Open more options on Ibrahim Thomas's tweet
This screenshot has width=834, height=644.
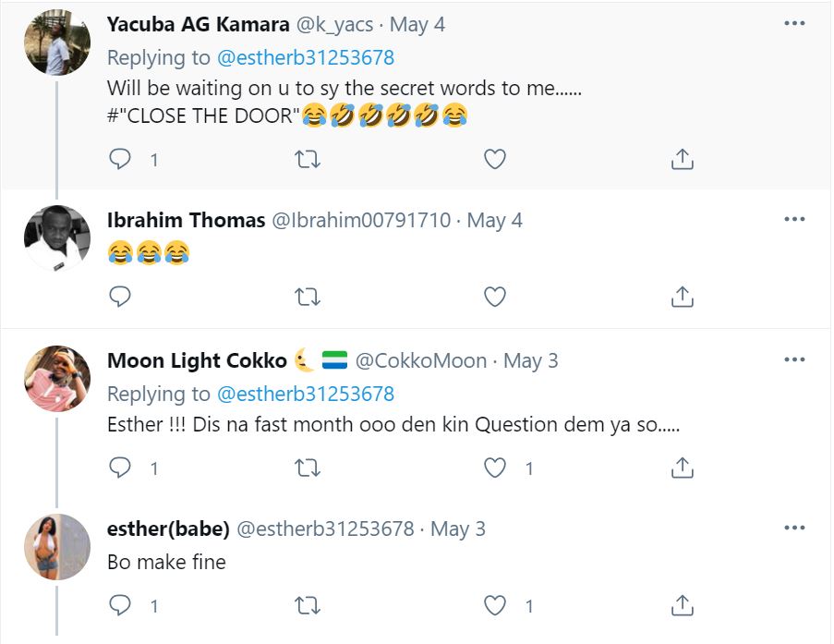tap(794, 219)
